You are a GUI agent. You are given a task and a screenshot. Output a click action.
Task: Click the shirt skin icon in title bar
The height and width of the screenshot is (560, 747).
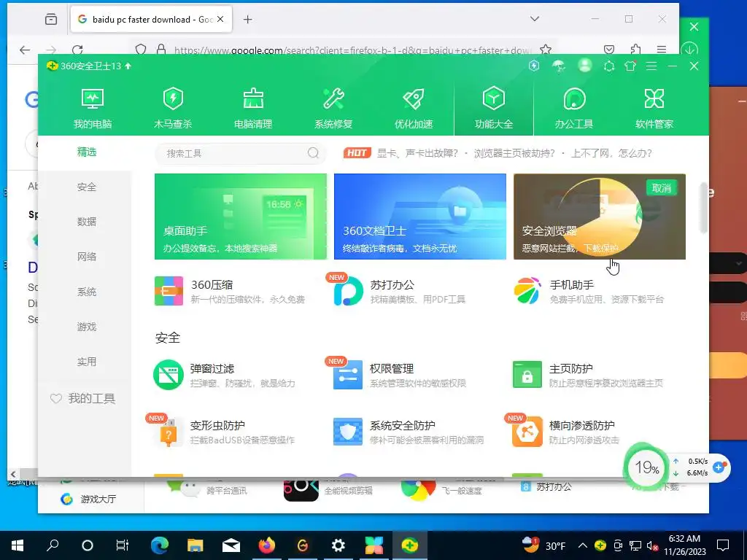pos(630,66)
